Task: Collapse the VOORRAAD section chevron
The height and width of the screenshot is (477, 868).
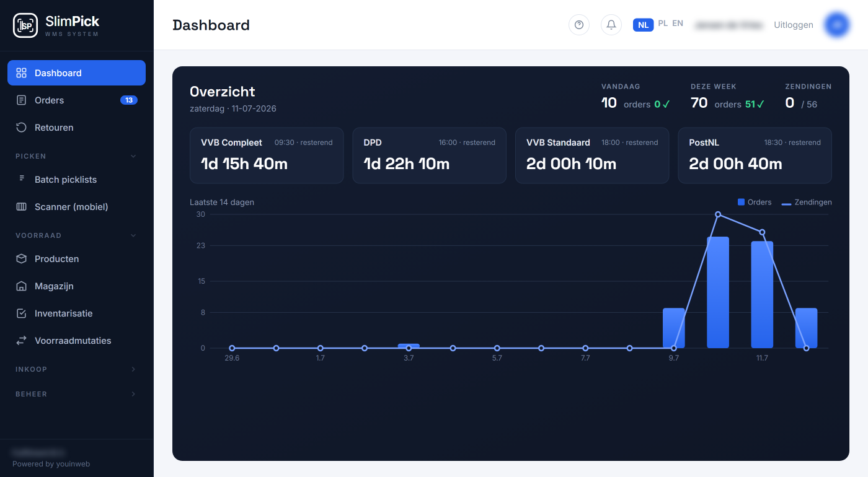Action: tap(133, 235)
